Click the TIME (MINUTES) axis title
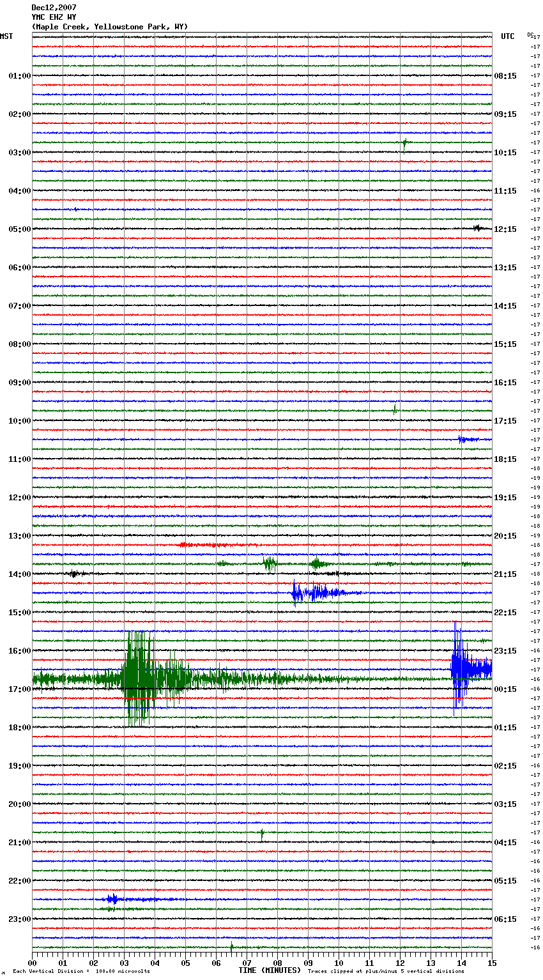The image size is (543, 980). (x=270, y=970)
